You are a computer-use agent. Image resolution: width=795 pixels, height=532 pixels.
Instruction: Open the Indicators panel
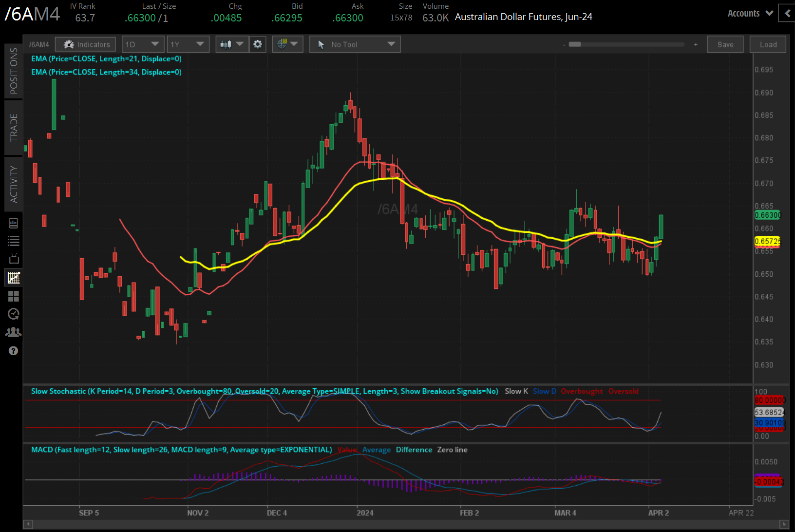tap(86, 44)
